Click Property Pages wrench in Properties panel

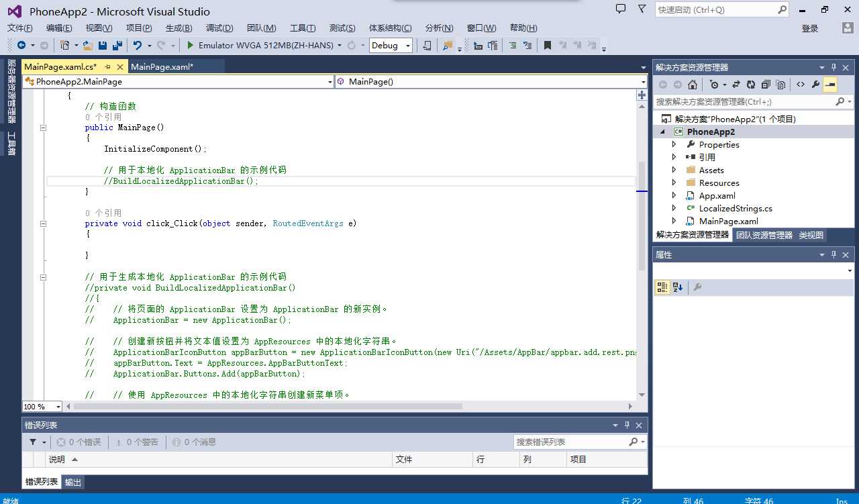click(697, 287)
